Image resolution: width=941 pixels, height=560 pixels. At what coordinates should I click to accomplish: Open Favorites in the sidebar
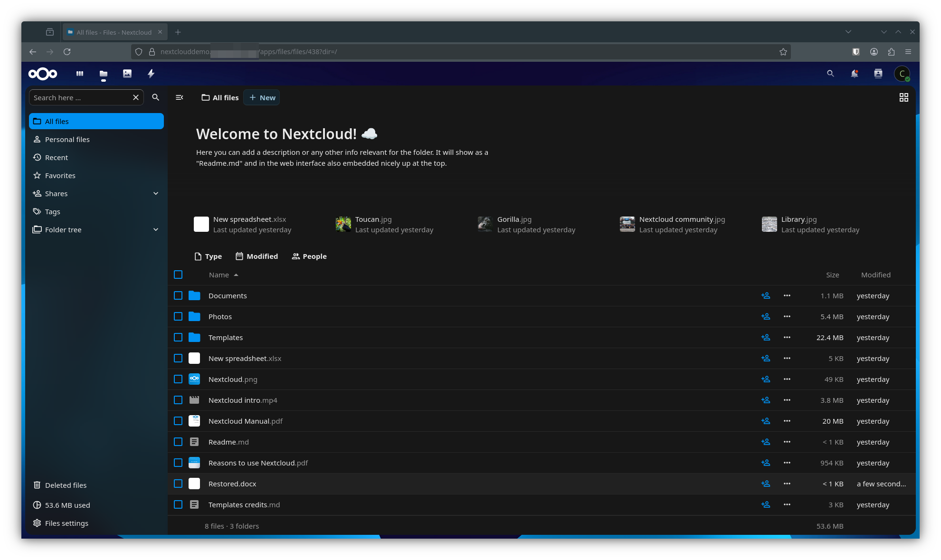[x=60, y=175]
